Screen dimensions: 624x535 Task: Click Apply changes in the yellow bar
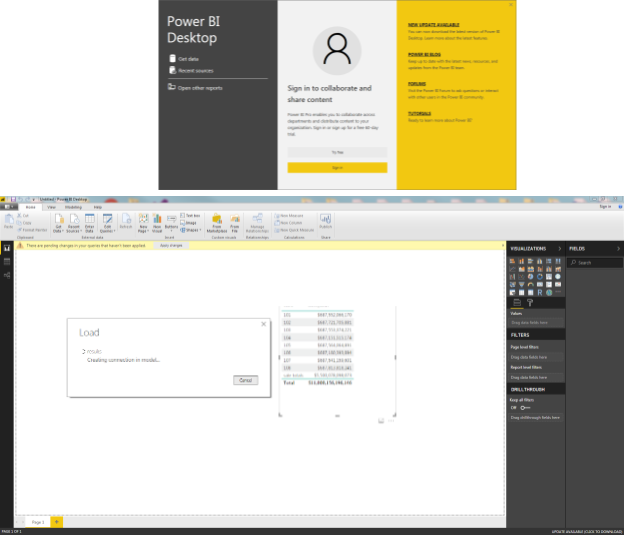click(171, 245)
